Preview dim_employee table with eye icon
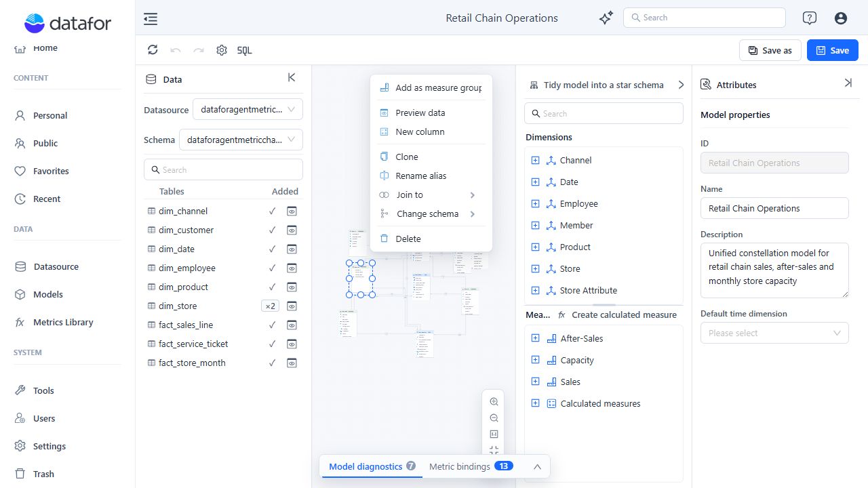The image size is (868, 488). pyautogui.click(x=292, y=268)
